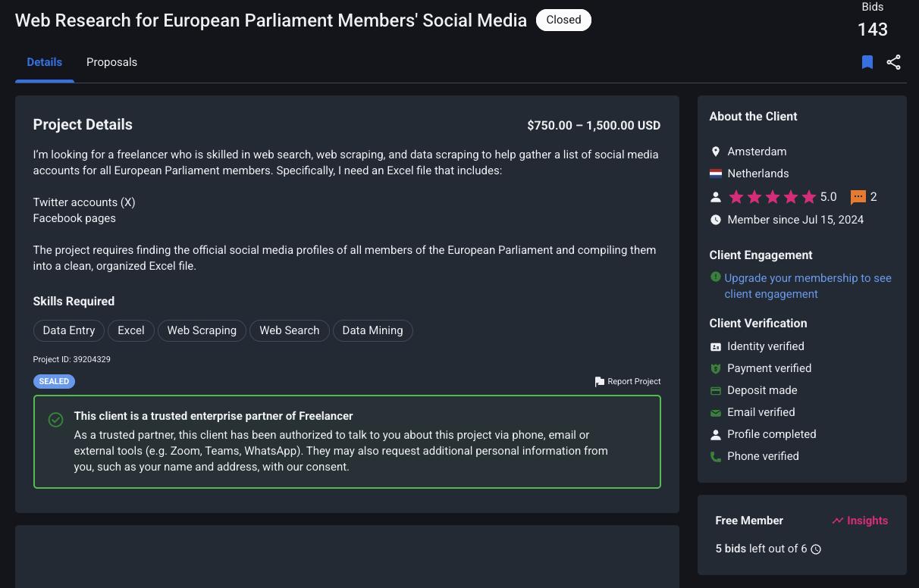Click the clock icon beside Member since
The height and width of the screenshot is (588, 919).
[716, 220]
